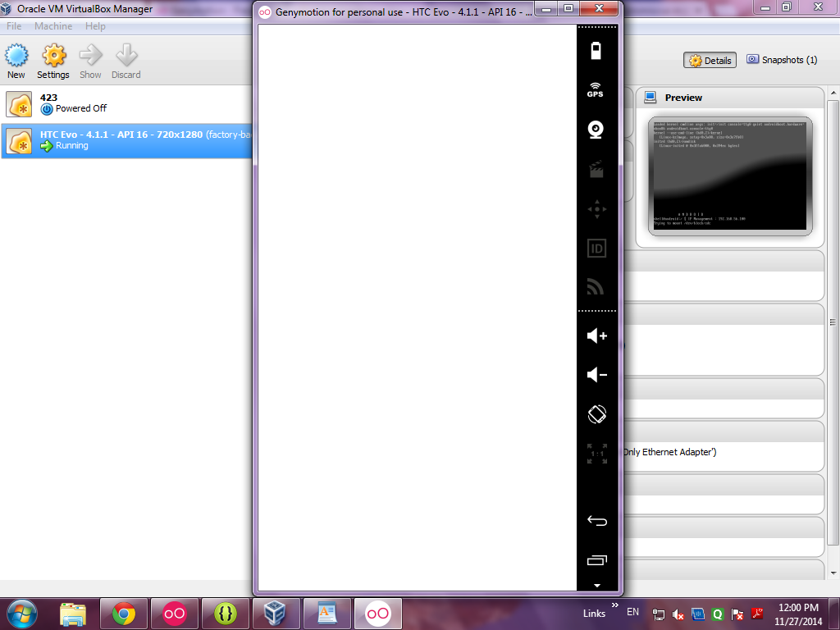Screen dimensions: 840x630
Task: Click the red PDF tray icon
Action: click(757, 614)
